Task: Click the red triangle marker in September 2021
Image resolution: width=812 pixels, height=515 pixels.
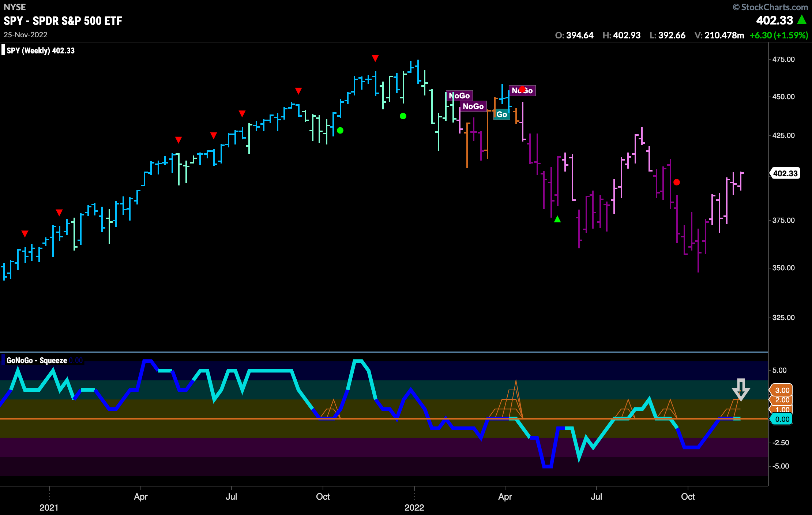Action: coord(298,91)
